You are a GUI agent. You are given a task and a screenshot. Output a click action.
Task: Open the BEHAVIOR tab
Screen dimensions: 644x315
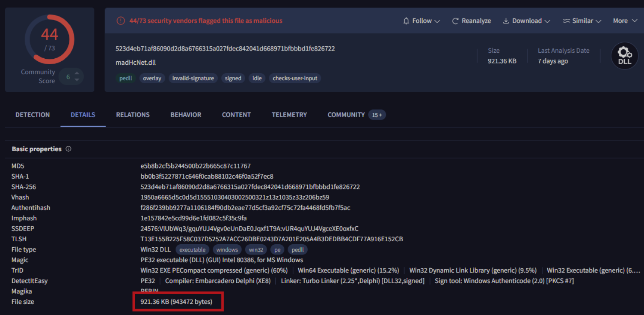pyautogui.click(x=186, y=115)
